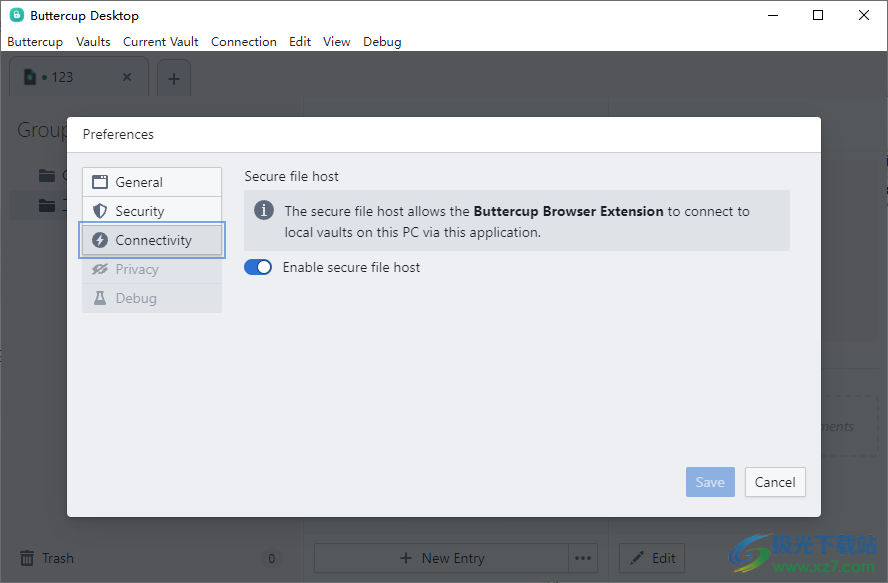Screen dimensions: 888x583
Task: Open the more options button beside New Entry
Action: (x=583, y=558)
